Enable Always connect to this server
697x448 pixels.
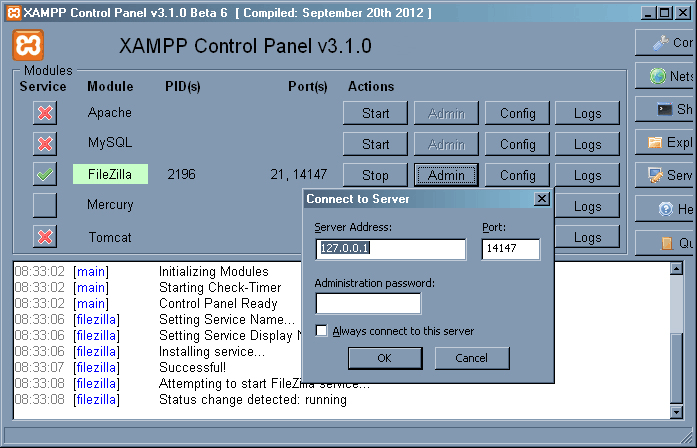pos(322,331)
